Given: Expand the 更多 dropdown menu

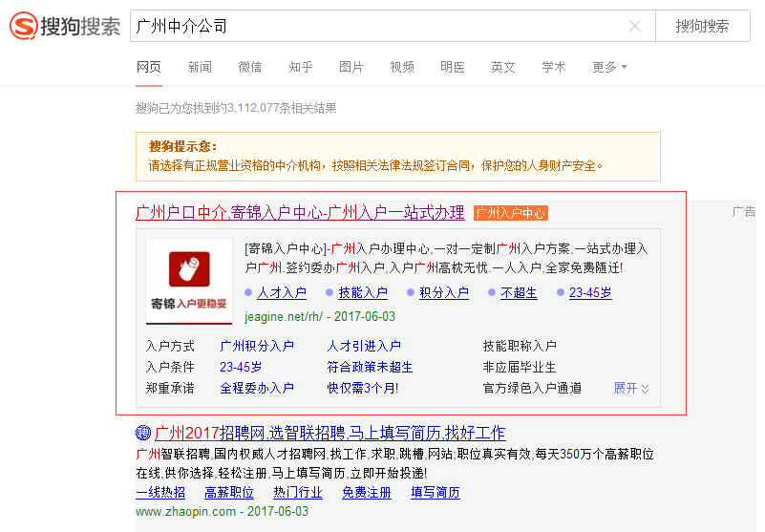Looking at the screenshot, I should click(609, 67).
